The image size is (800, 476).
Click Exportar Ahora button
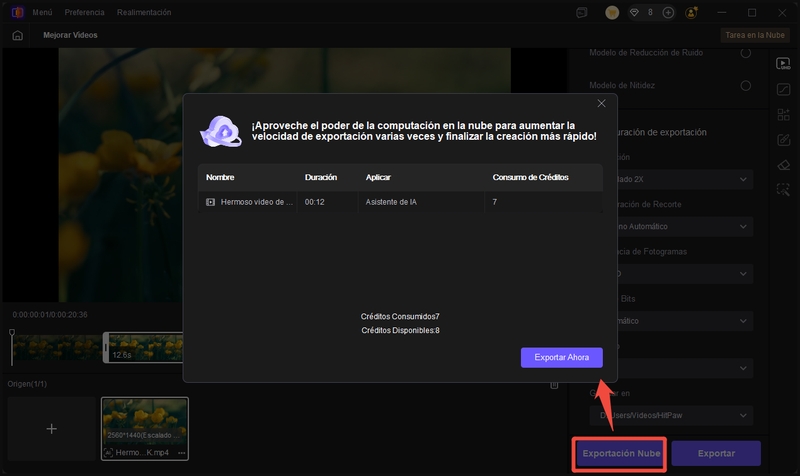click(x=562, y=358)
